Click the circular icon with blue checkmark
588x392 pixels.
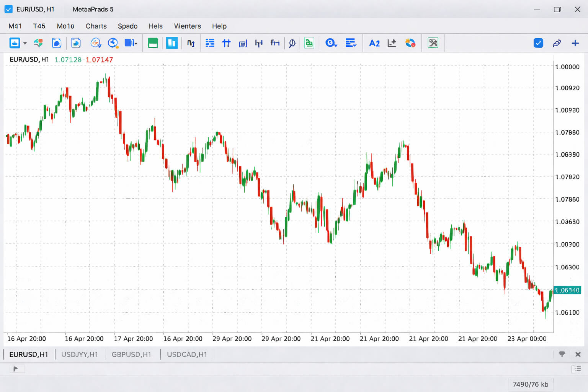96,43
